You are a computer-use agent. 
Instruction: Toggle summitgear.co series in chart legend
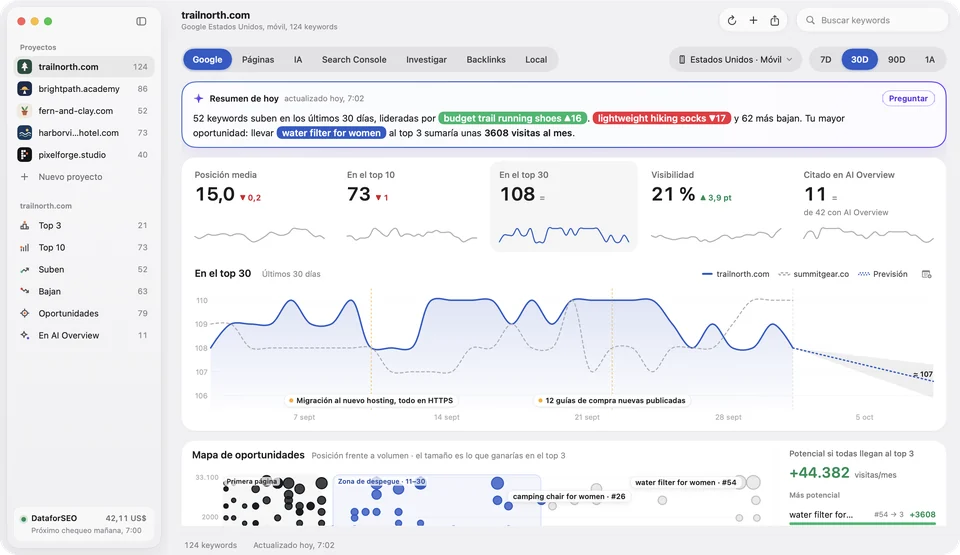813,274
